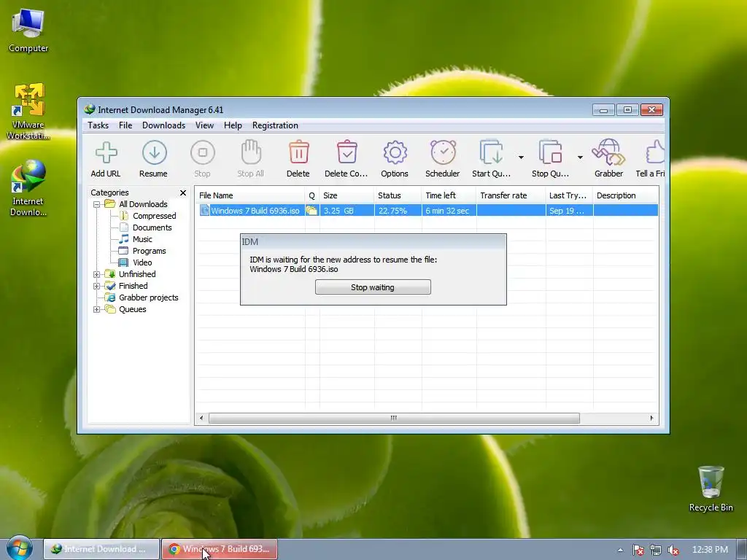This screenshot has width=747, height=560.
Task: Open the Registration menu
Action: click(x=275, y=125)
